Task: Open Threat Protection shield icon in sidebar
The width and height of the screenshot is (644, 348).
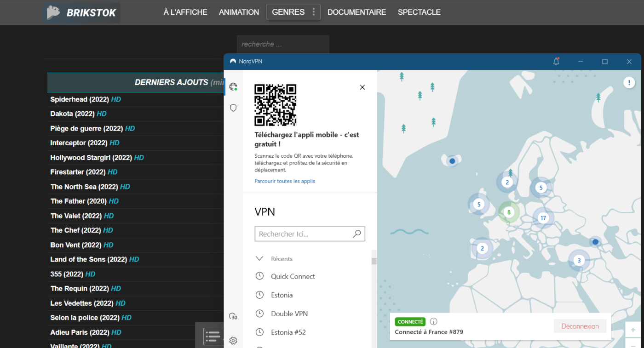Action: click(x=233, y=108)
